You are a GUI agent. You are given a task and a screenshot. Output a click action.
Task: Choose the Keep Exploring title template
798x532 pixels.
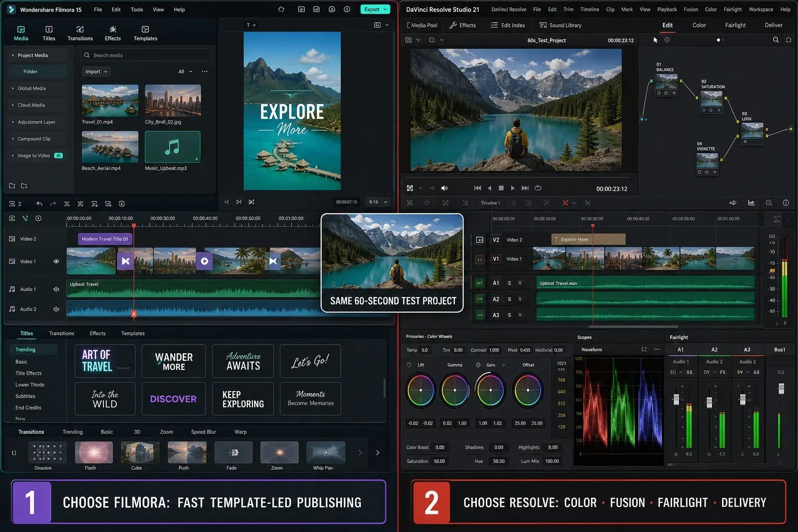(243, 398)
